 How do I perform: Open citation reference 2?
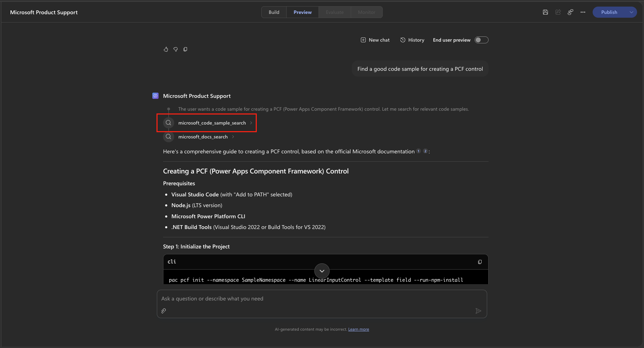pos(425,151)
